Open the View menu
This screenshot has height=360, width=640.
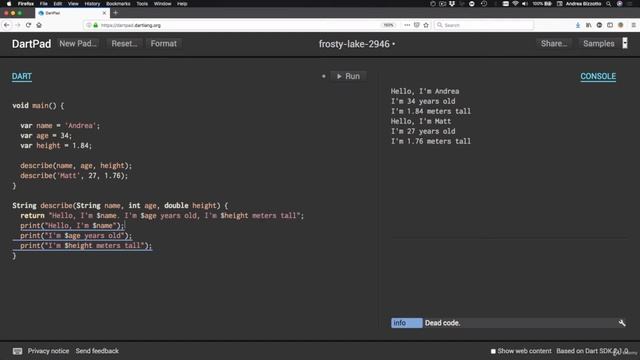pos(73,4)
